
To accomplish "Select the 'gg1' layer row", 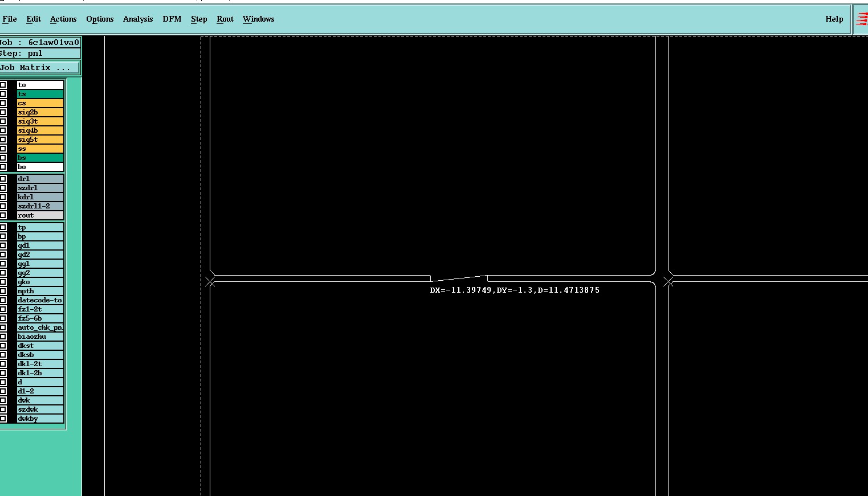I will (40, 264).
